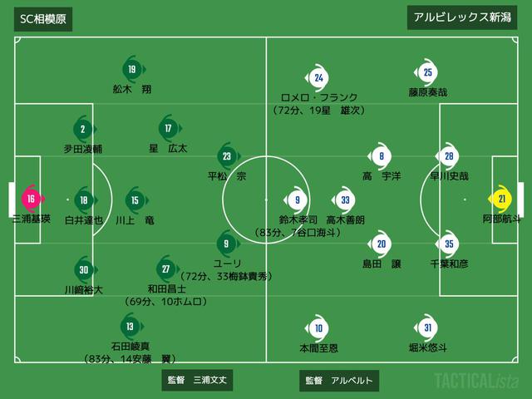Click white player marker 10 本間至恩

click(318, 328)
